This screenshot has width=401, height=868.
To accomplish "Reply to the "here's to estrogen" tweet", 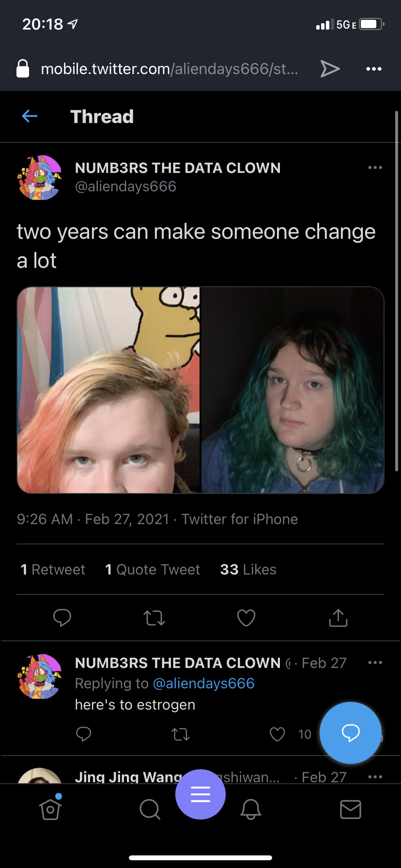I will (x=84, y=734).
